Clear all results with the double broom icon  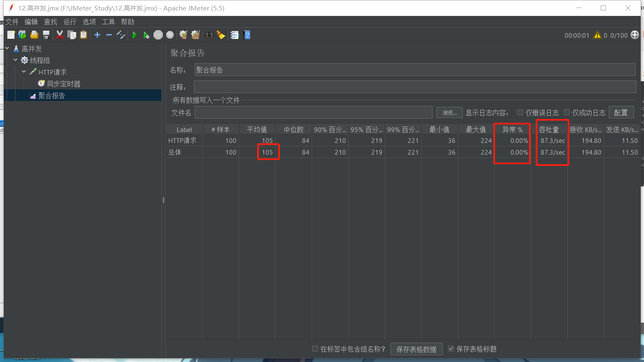pyautogui.click(x=196, y=35)
